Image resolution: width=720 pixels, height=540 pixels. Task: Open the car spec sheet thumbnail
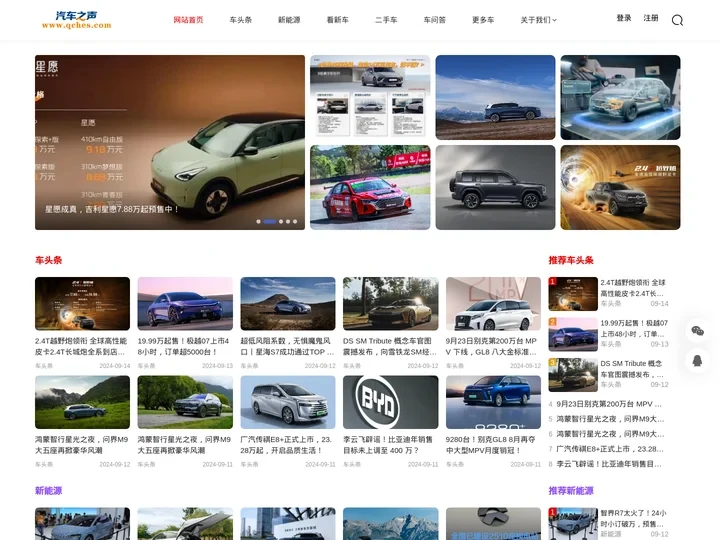pos(370,97)
